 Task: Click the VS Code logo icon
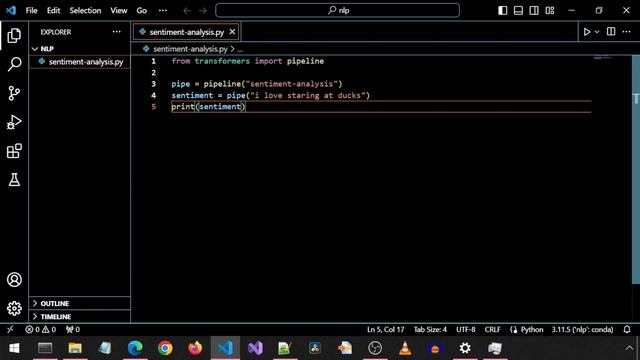(11, 10)
